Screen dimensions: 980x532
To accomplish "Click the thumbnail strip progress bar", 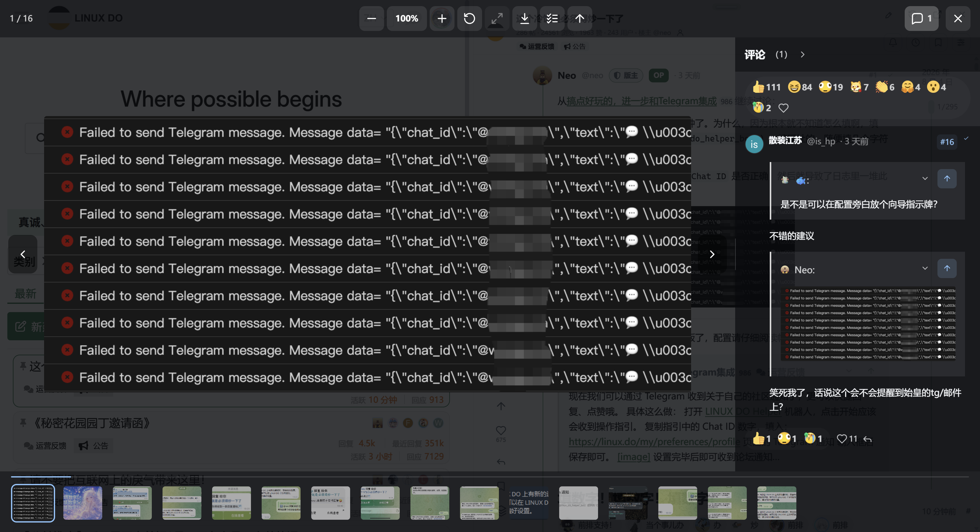I will 490,476.
